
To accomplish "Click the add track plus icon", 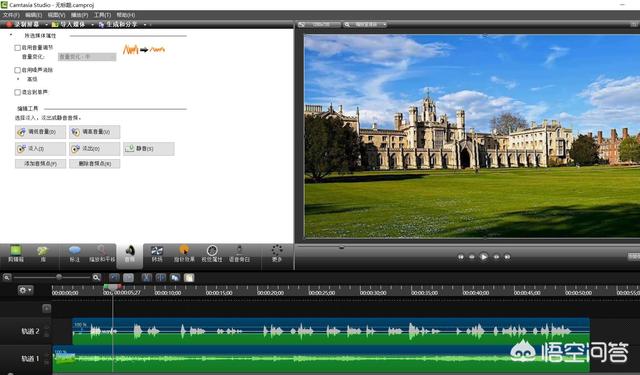I will [47, 308].
